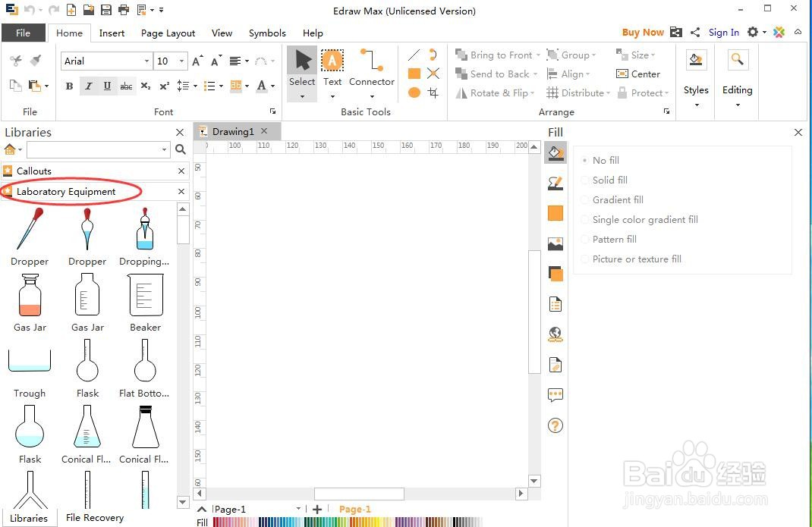Open the Arial font name dropdown
The height and width of the screenshot is (527, 812).
click(146, 61)
